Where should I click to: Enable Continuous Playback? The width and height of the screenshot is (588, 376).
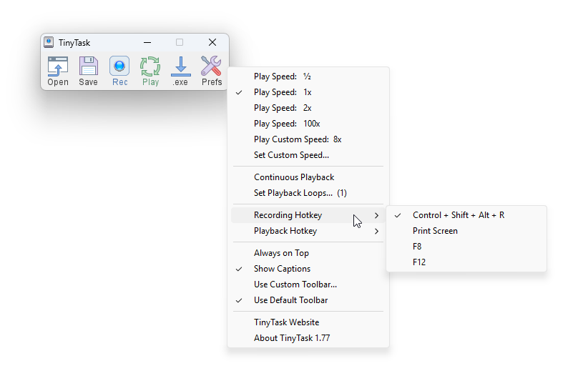pos(308,177)
